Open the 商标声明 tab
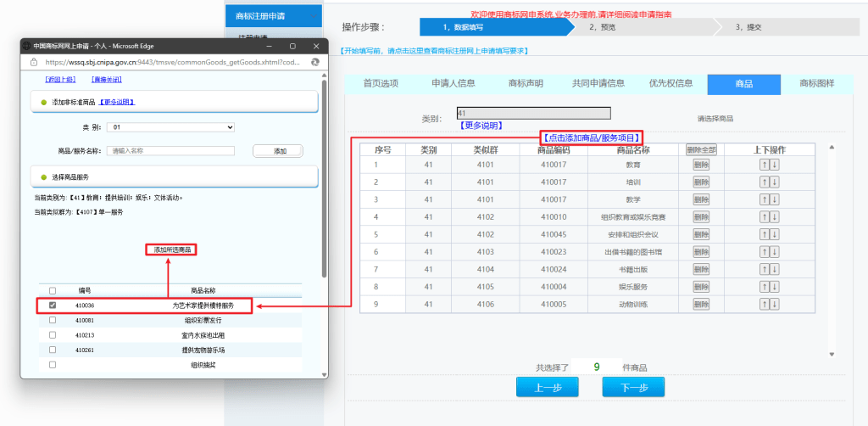Screen dimensions: 868x426 pos(526,84)
